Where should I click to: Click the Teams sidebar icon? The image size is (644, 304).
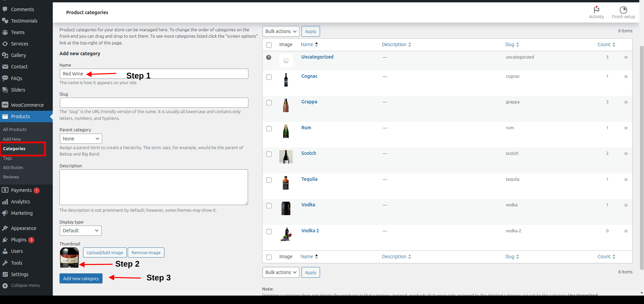point(5,32)
